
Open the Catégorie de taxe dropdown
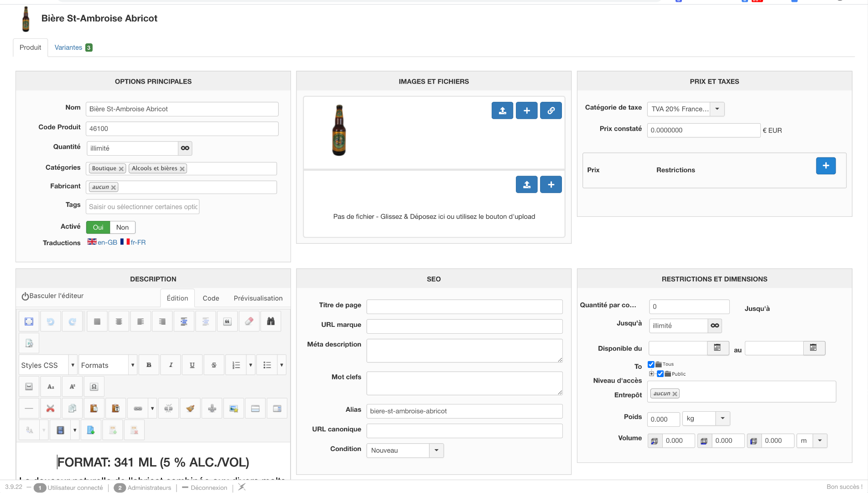coord(717,109)
